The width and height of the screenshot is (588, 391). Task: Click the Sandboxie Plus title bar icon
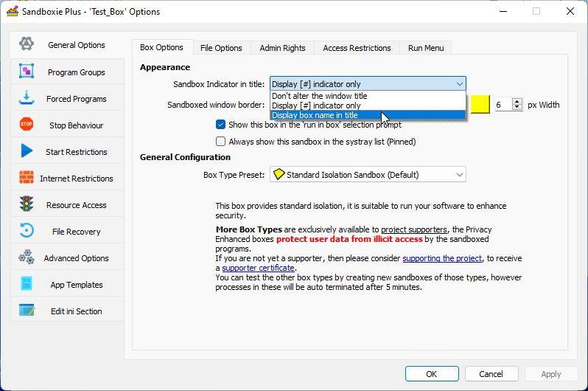click(13, 11)
